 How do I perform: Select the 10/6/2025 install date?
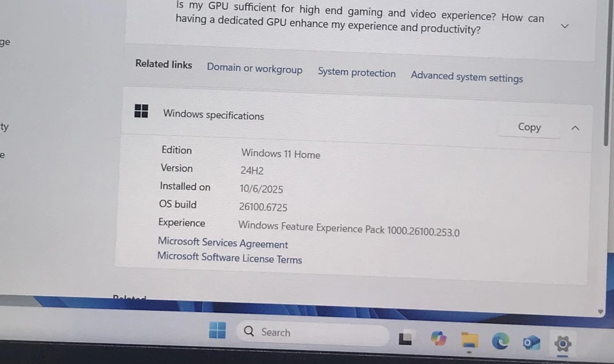pos(261,189)
